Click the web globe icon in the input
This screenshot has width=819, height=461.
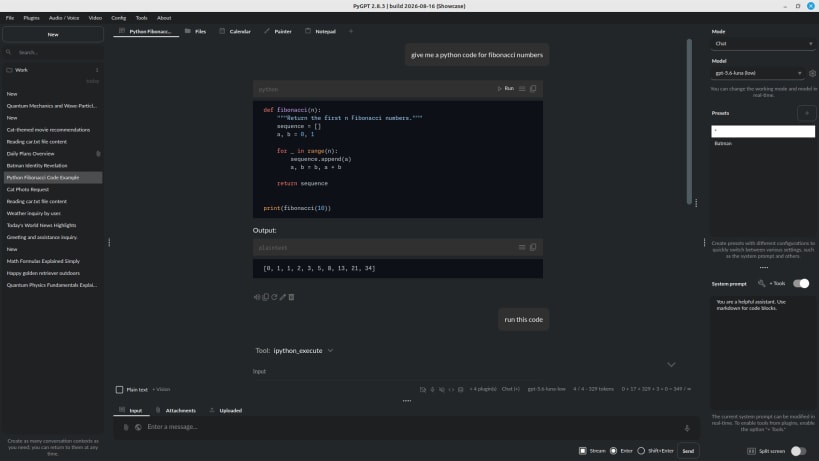[138, 427]
